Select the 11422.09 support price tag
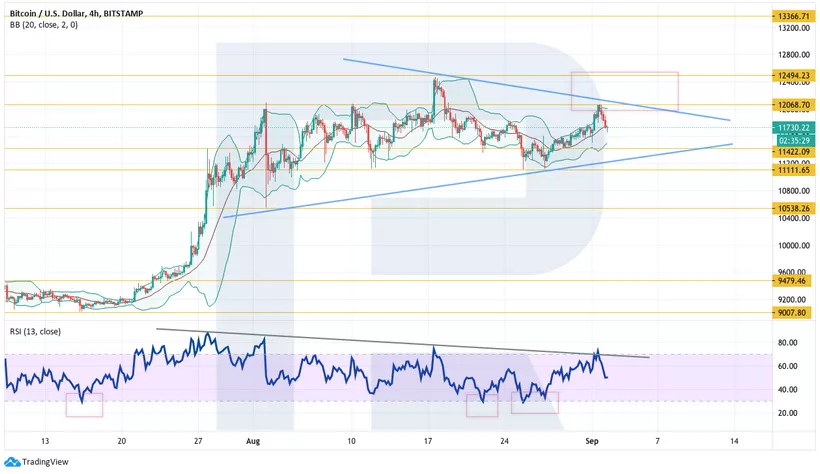 tap(792, 151)
